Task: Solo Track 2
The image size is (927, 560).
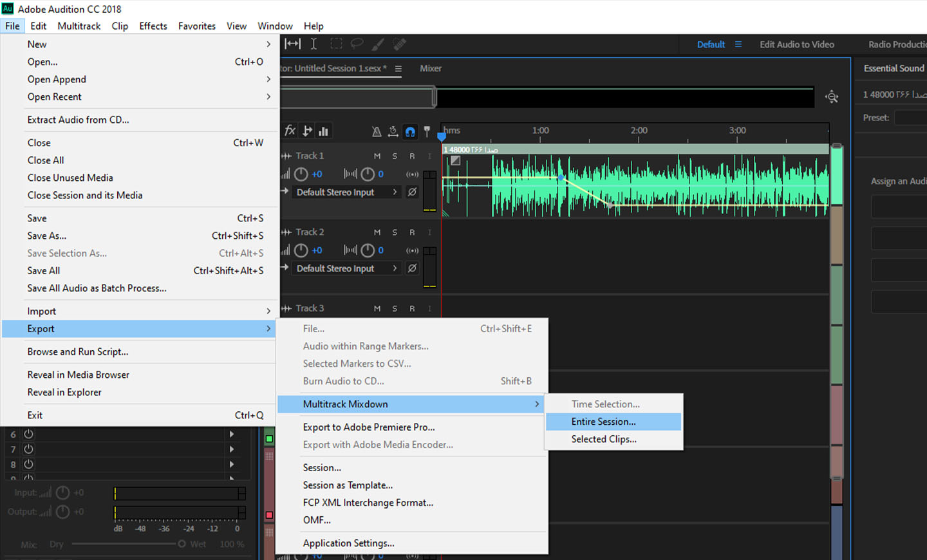Action: (395, 232)
